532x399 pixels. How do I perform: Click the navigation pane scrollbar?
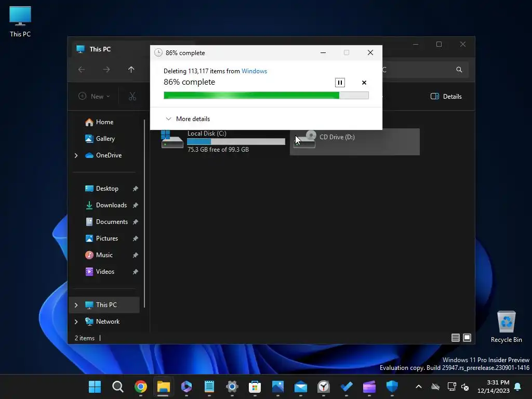point(144,214)
